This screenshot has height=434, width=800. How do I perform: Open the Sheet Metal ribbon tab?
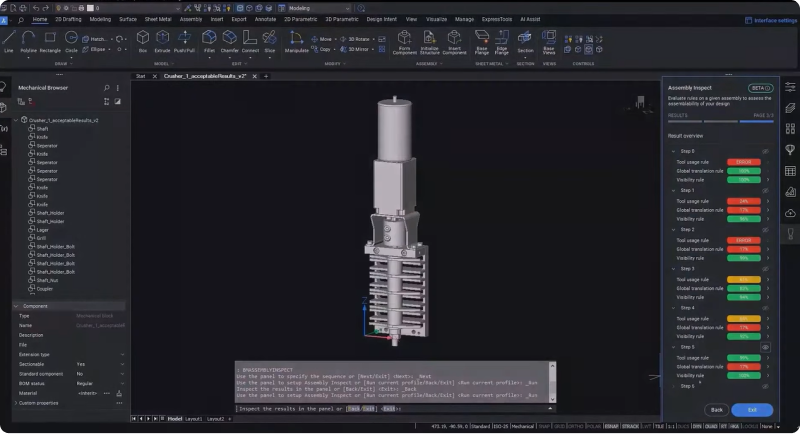click(x=158, y=19)
